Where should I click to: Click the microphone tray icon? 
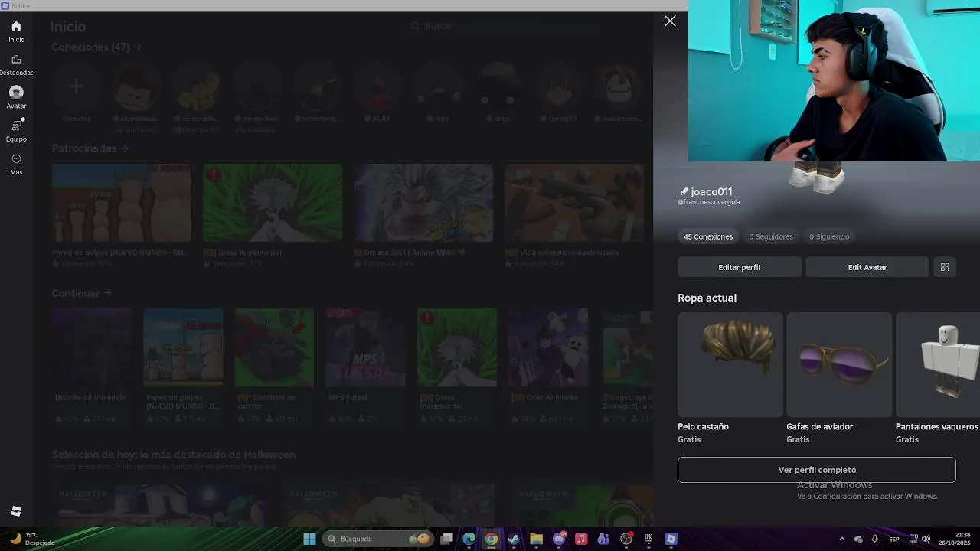(874, 539)
